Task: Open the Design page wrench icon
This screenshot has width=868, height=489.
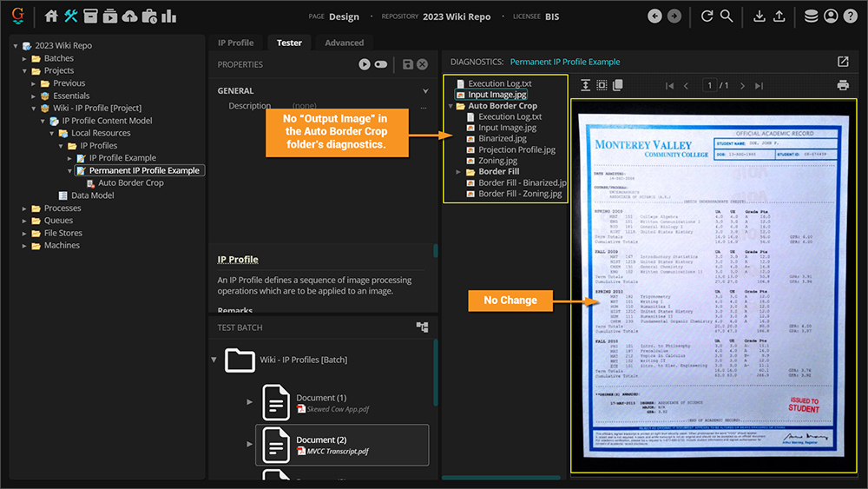Action: pyautogui.click(x=71, y=16)
